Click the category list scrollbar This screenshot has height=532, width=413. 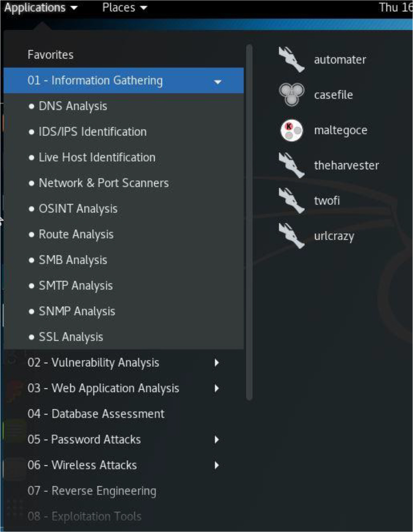click(x=250, y=221)
